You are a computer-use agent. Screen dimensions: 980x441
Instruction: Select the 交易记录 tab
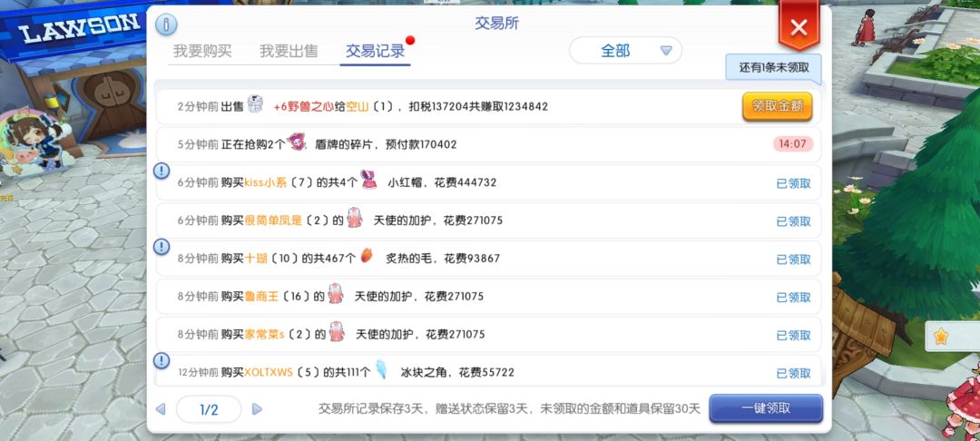tap(376, 51)
